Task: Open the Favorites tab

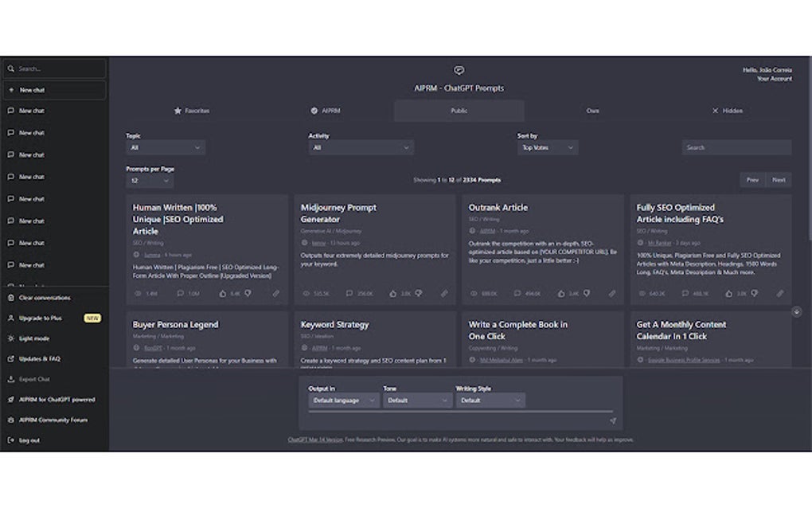Action: coord(192,111)
